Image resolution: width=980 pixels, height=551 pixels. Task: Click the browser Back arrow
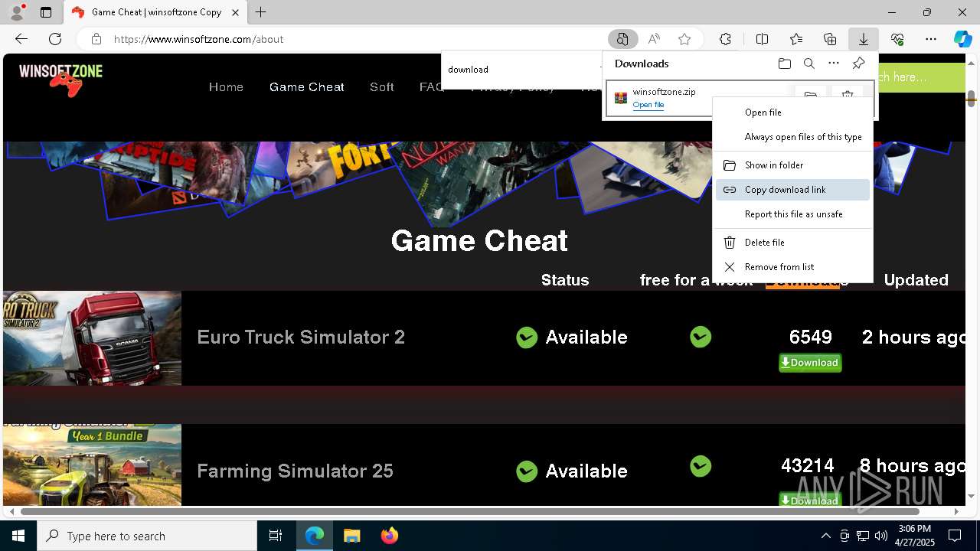[x=21, y=39]
